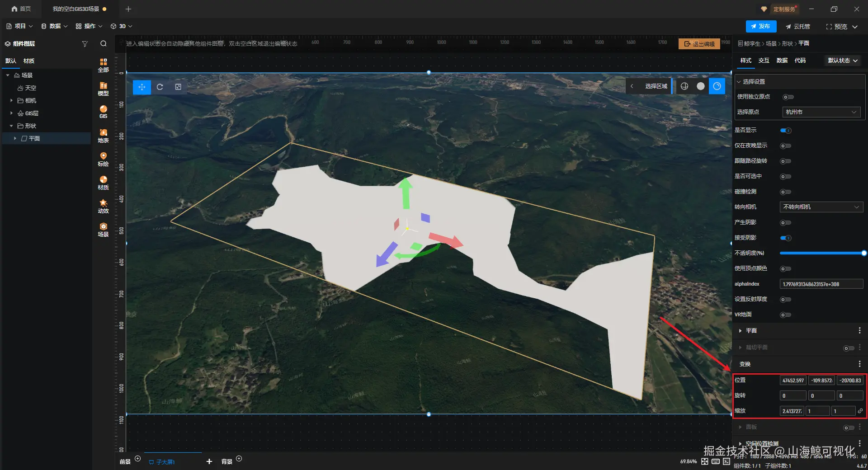This screenshot has width=868, height=470.
Task: Add a new sub-screen with plus icon
Action: [209, 461]
